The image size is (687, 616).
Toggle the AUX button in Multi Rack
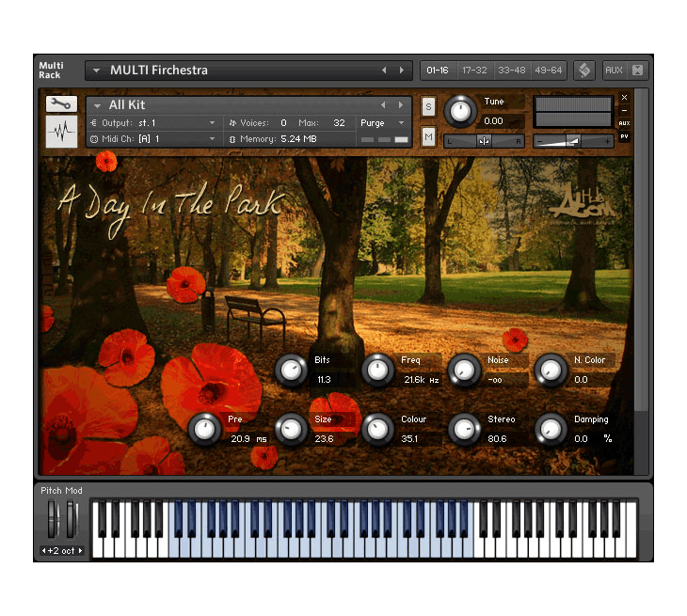tap(614, 71)
